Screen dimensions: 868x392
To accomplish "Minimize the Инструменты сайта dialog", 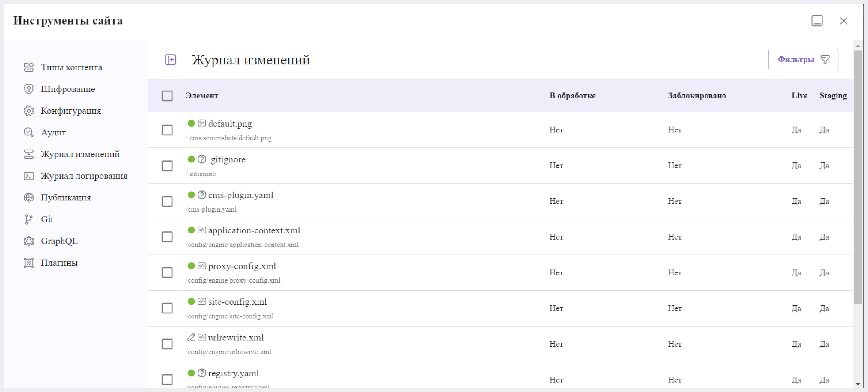I will 817,21.
